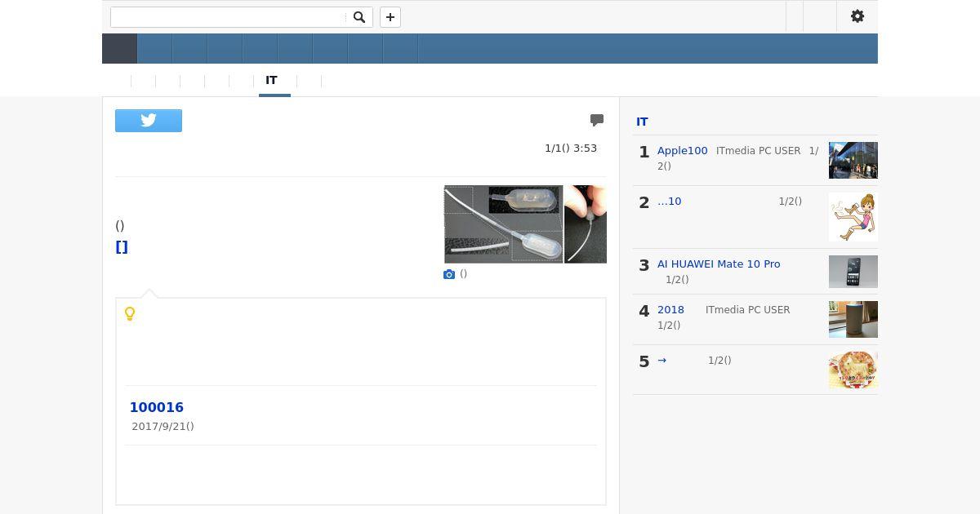Screen dimensions: 980x514
Task: Click the plus button beside search
Action: (390, 17)
